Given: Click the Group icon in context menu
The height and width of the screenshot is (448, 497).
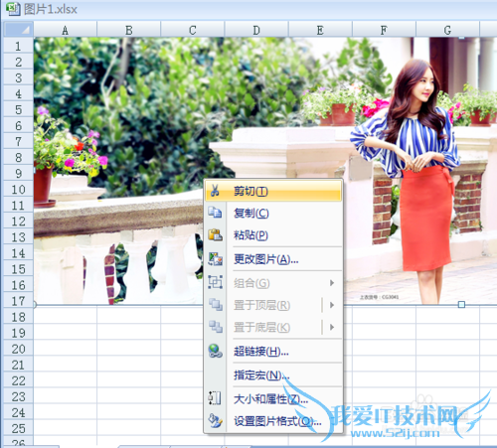Looking at the screenshot, I should [x=215, y=282].
